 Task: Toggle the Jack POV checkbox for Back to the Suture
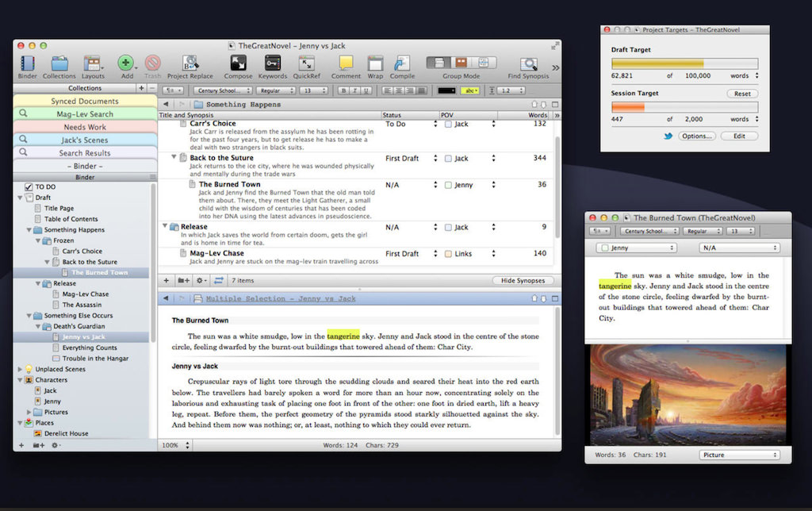(448, 159)
